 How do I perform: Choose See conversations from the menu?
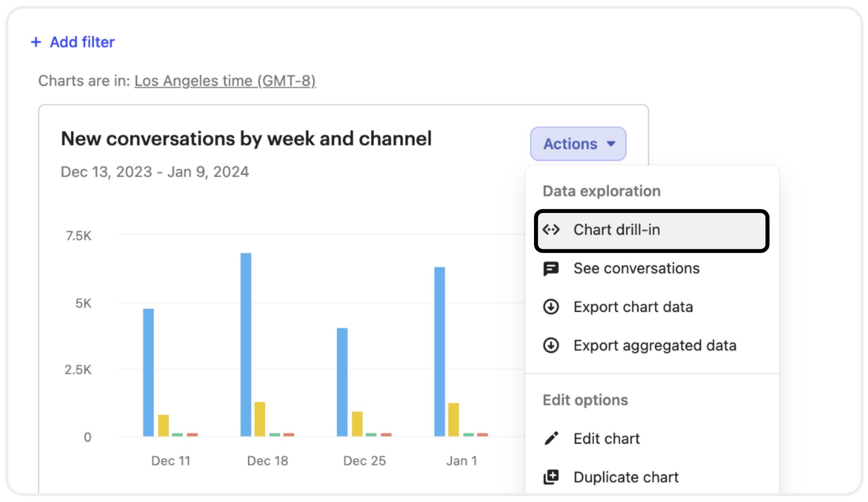pos(652,269)
